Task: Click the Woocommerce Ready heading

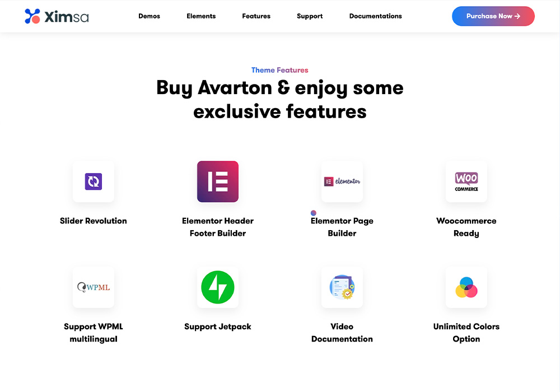Action: pos(466,227)
